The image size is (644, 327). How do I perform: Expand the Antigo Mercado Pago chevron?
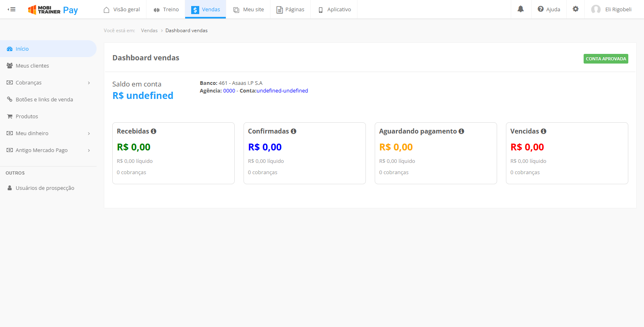(x=89, y=150)
